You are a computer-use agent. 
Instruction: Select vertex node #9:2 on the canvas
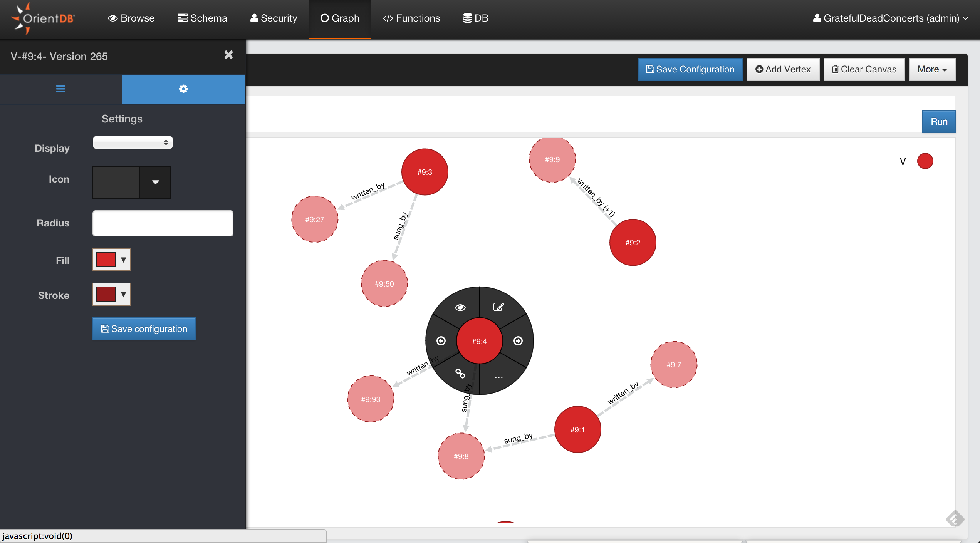point(633,242)
